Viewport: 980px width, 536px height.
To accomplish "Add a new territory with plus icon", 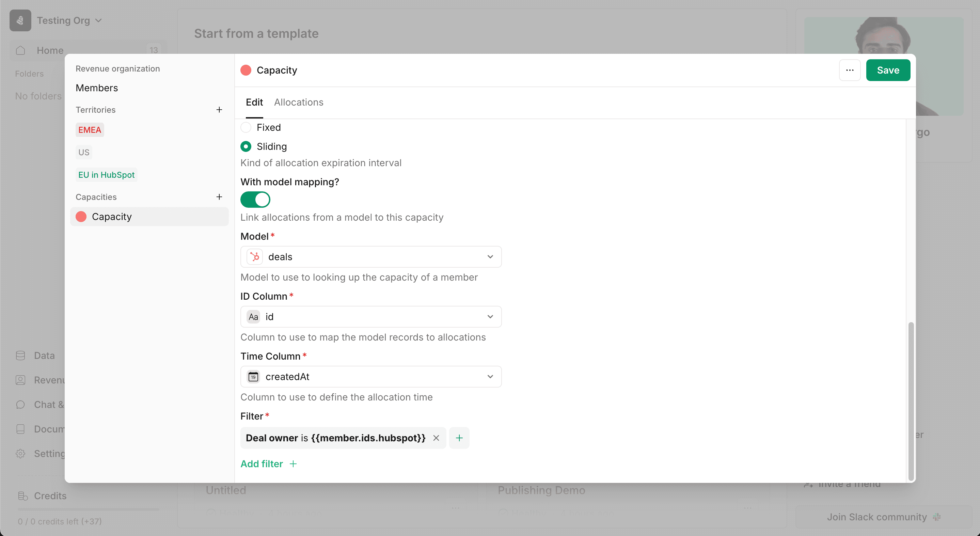I will (219, 110).
